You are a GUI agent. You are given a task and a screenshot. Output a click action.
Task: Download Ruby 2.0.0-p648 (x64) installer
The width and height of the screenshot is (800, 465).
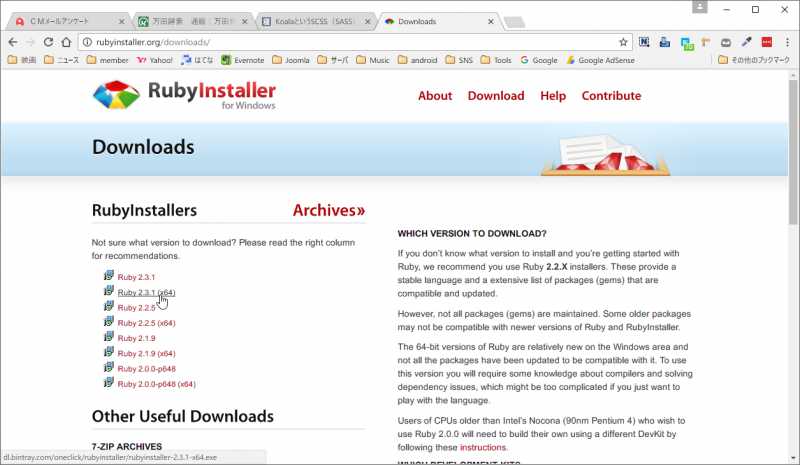tap(157, 384)
